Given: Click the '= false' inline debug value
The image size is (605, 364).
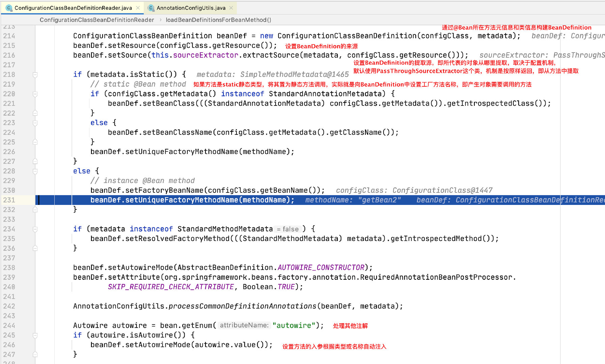Looking at the screenshot, I should click(288, 229).
